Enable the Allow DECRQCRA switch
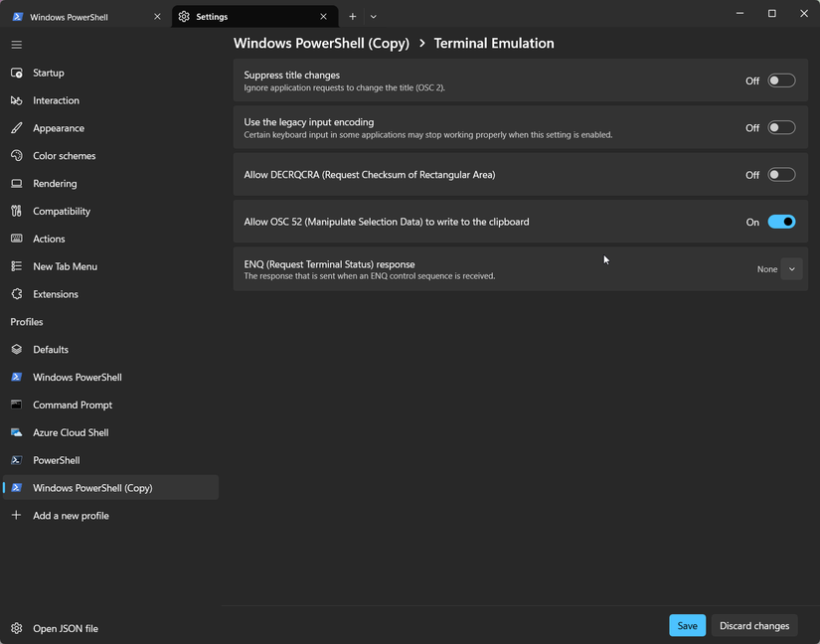Screen dimensions: 820x644 click(781, 175)
